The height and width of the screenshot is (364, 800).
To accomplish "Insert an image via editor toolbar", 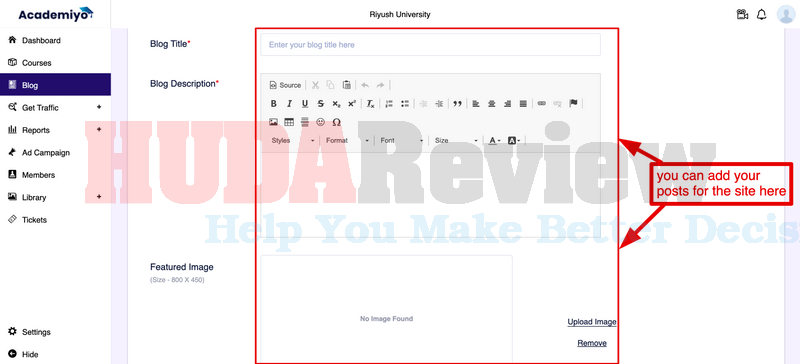I will (273, 122).
